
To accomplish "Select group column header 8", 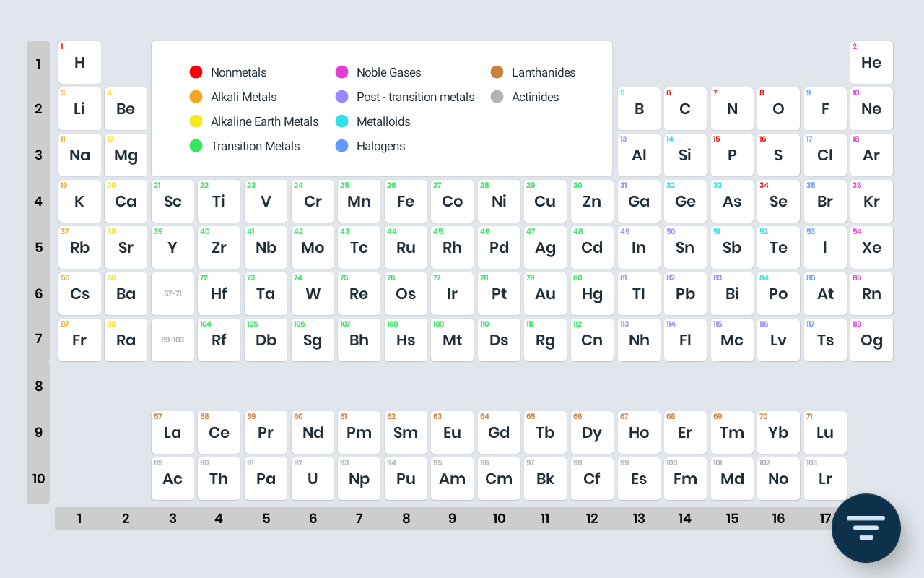I will (x=406, y=519).
